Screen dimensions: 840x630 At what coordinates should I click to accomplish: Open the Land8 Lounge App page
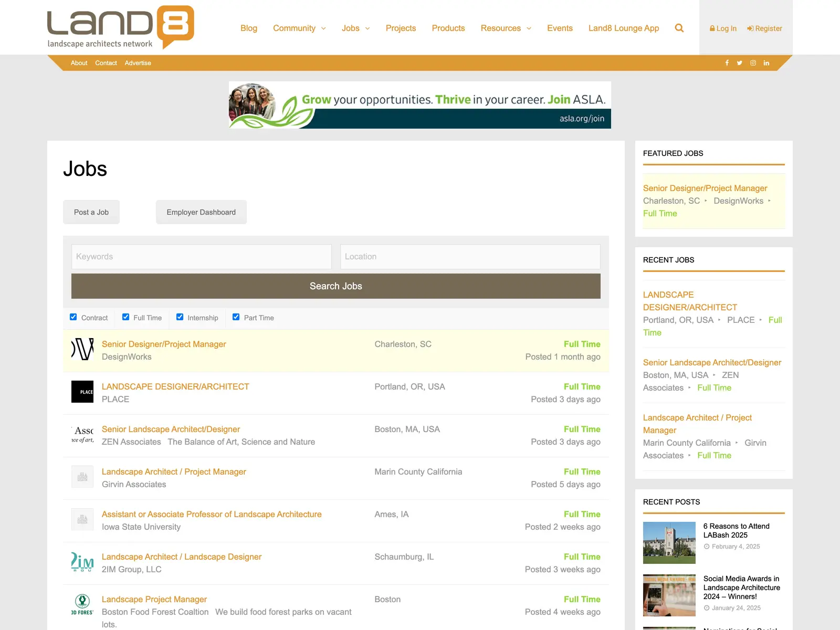pos(624,28)
